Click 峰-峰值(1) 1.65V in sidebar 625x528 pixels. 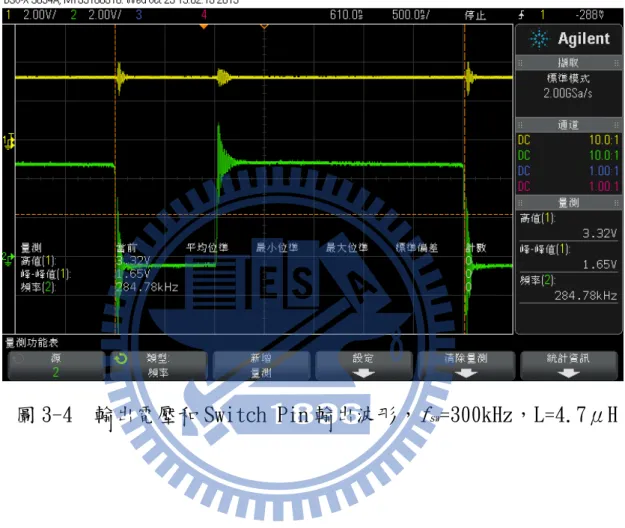pyautogui.click(x=568, y=257)
